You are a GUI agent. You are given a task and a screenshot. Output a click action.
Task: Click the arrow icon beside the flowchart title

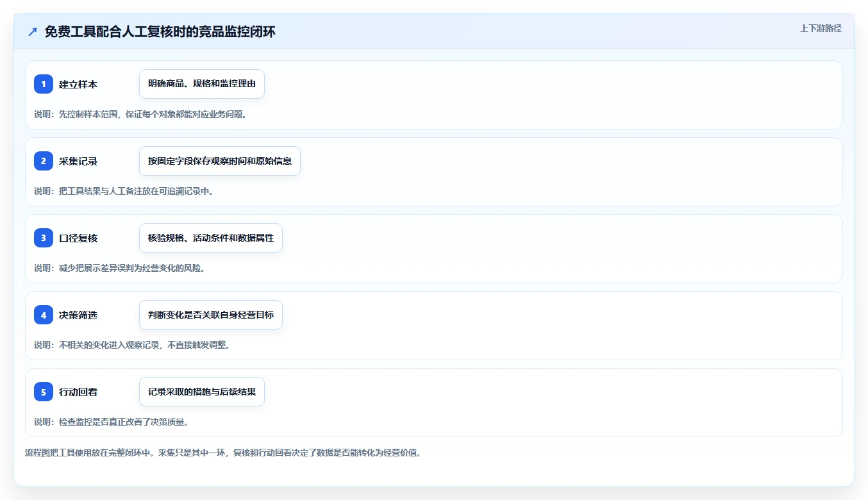pyautogui.click(x=33, y=32)
